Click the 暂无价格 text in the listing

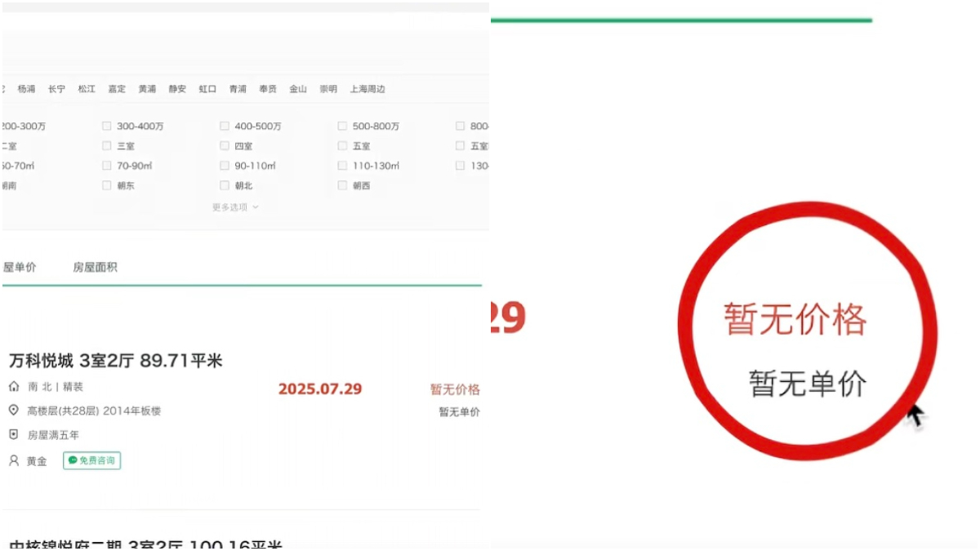click(x=455, y=389)
